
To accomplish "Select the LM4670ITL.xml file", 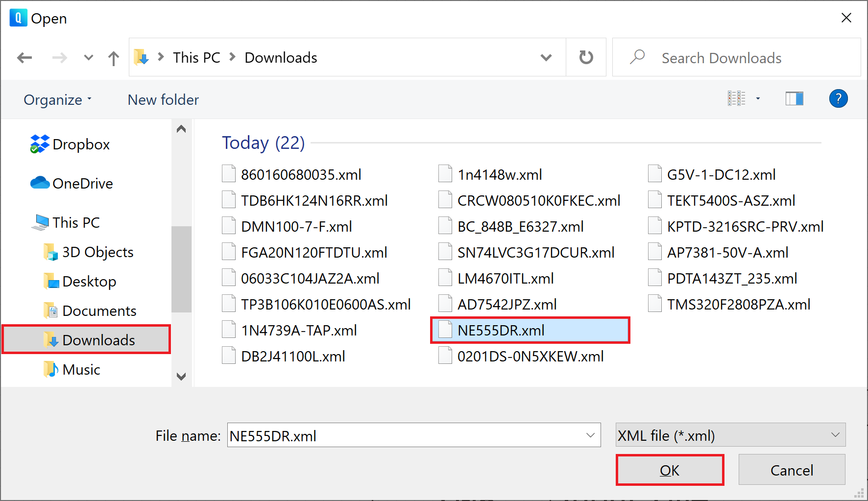I will click(506, 278).
